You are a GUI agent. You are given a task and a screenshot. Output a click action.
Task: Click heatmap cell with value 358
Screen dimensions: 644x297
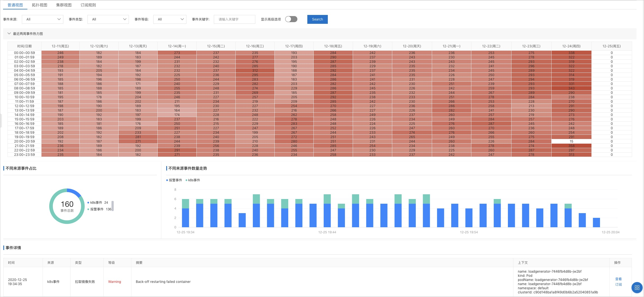(x=571, y=146)
